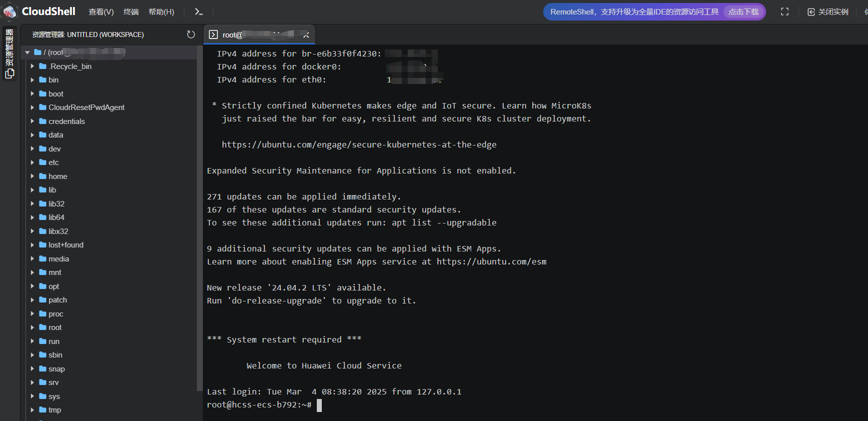Open new terminal prompt icon in toolbar
Screen dimensions: 868x421
[199, 11]
